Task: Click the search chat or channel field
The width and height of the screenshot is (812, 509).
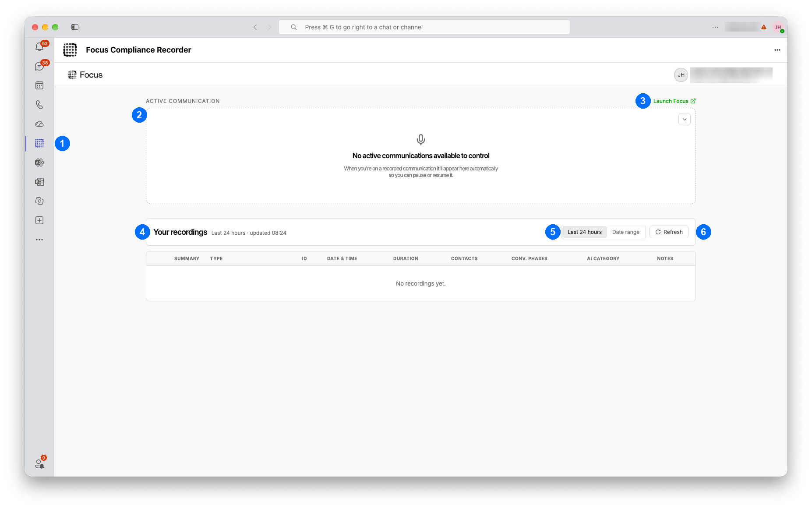Action: [424, 27]
